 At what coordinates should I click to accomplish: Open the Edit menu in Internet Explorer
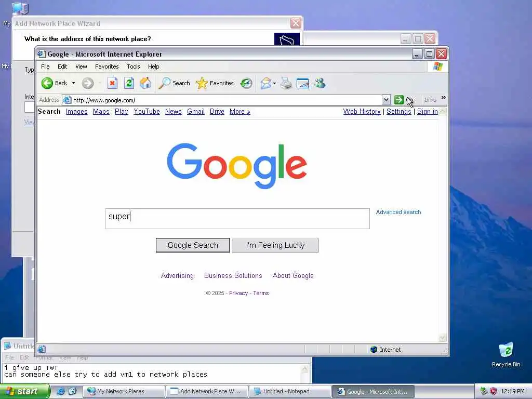(62, 66)
